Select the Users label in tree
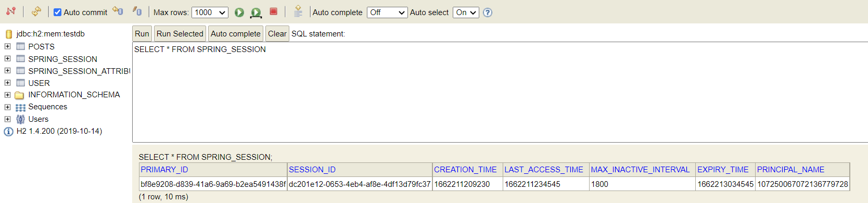This screenshot has height=203, width=868. (x=39, y=119)
